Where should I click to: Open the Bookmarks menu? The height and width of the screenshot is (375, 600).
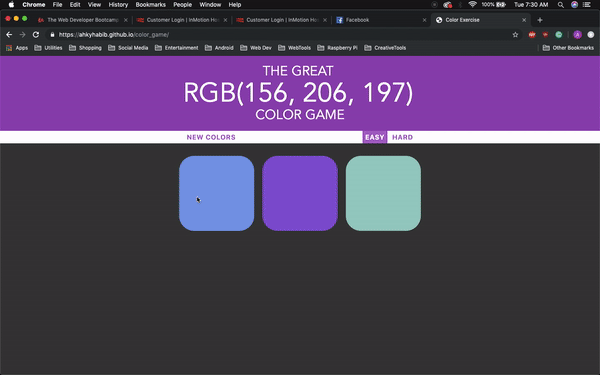(151, 5)
